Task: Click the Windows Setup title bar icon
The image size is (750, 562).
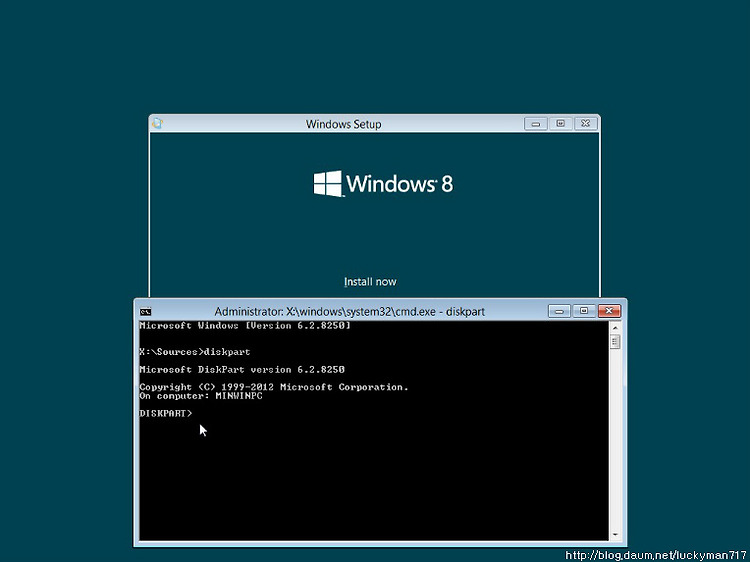Action: (157, 123)
